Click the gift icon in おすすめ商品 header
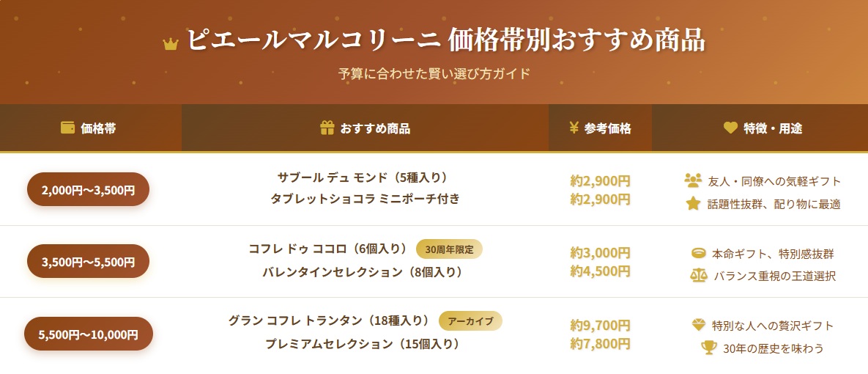 click(x=327, y=128)
